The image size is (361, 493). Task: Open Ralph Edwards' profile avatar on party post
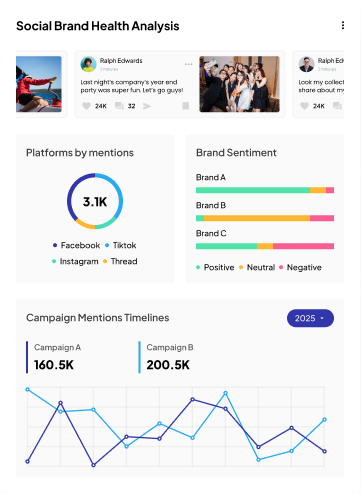point(88,64)
